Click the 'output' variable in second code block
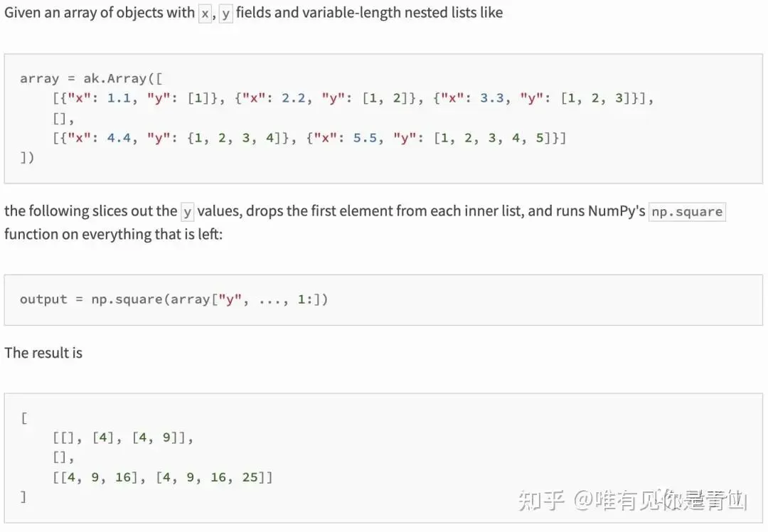 [43, 299]
